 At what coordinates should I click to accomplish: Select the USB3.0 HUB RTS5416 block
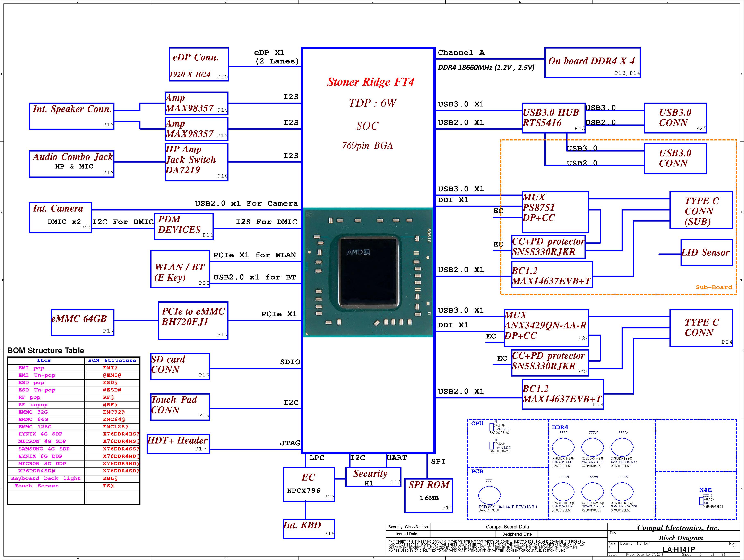(553, 118)
